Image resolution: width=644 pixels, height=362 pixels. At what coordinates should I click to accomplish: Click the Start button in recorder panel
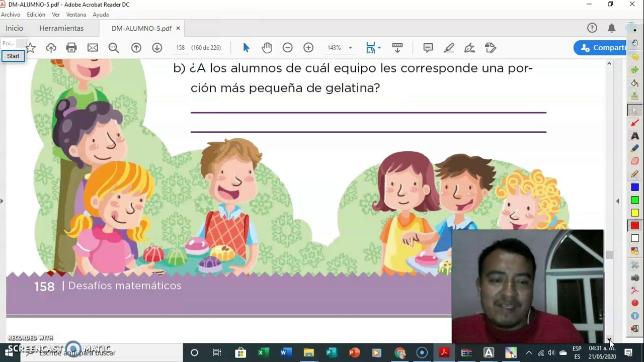pos(13,56)
